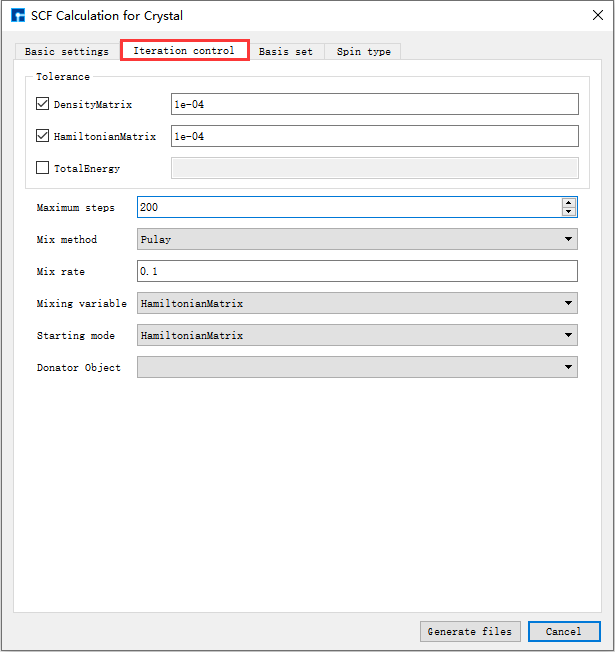Click the application icon in title bar
This screenshot has height=652, width=615.
click(17, 16)
